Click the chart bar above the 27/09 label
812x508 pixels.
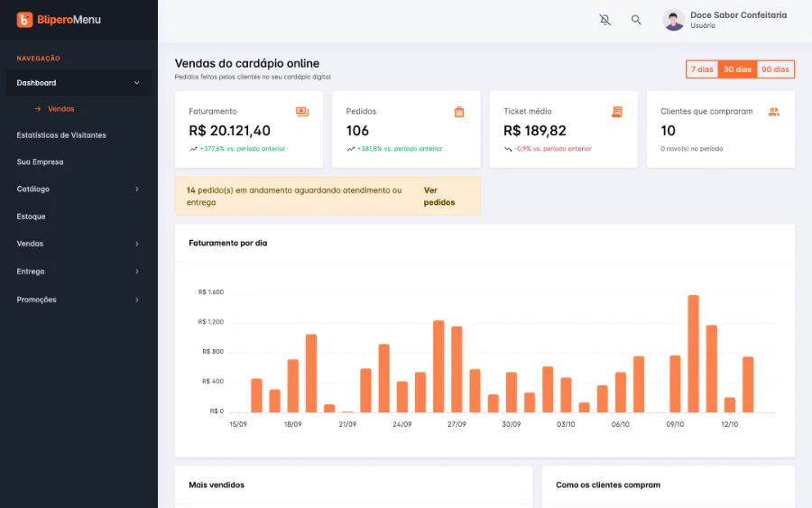tap(457, 369)
